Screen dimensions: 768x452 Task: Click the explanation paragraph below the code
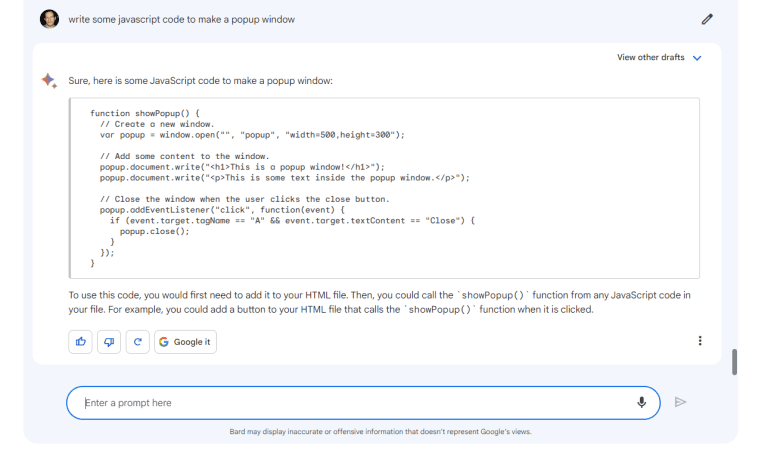pos(380,302)
